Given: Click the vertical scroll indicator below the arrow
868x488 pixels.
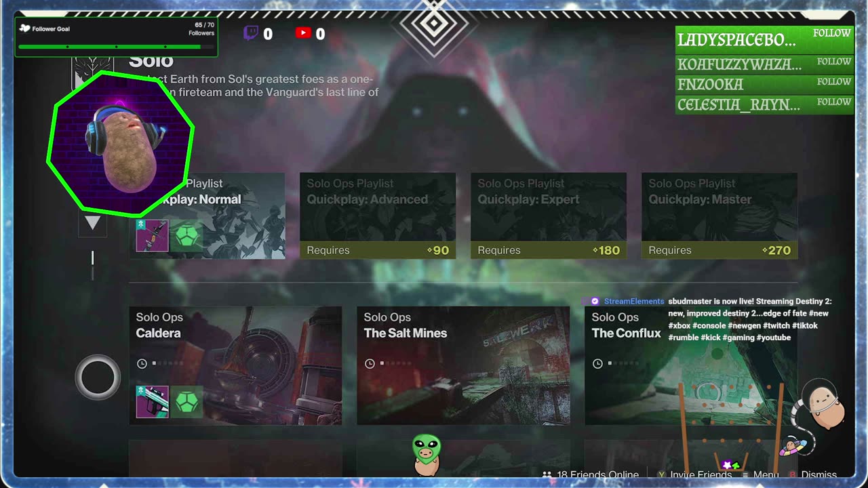Looking at the screenshot, I should [x=92, y=264].
